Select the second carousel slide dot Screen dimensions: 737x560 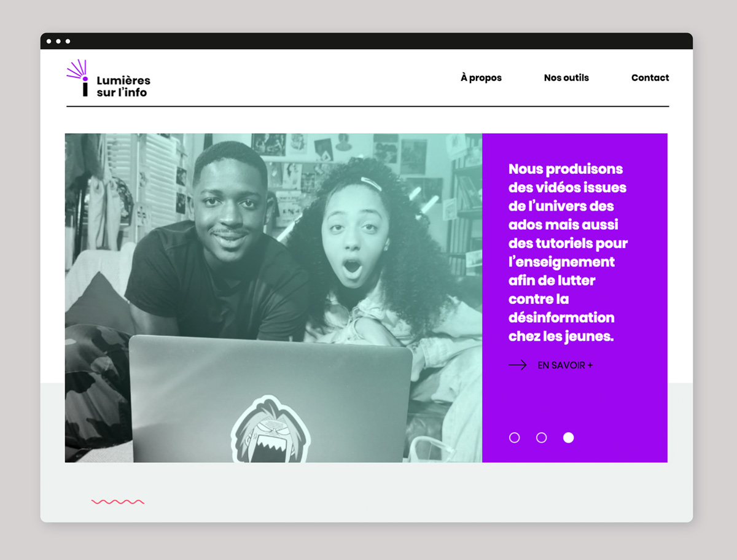pos(542,438)
